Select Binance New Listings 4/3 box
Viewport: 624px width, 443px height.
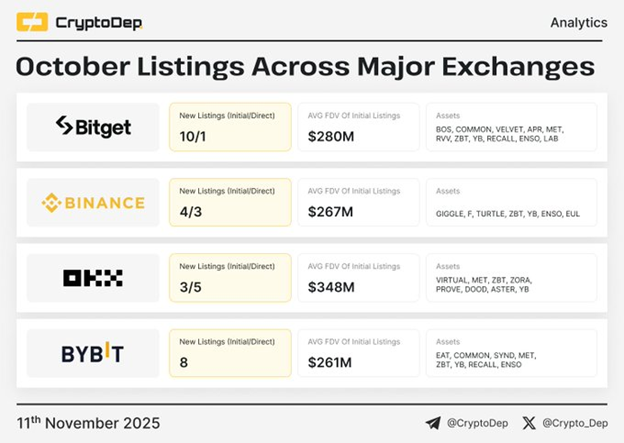click(x=230, y=203)
